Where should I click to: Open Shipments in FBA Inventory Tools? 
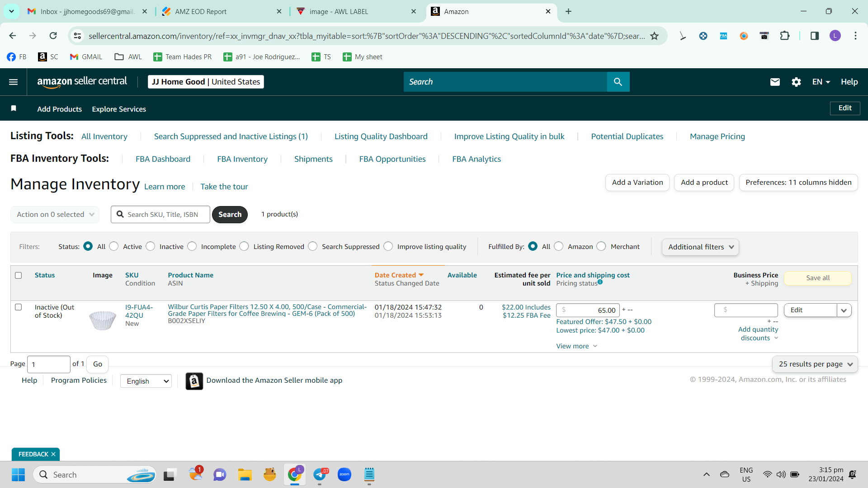pos(313,159)
